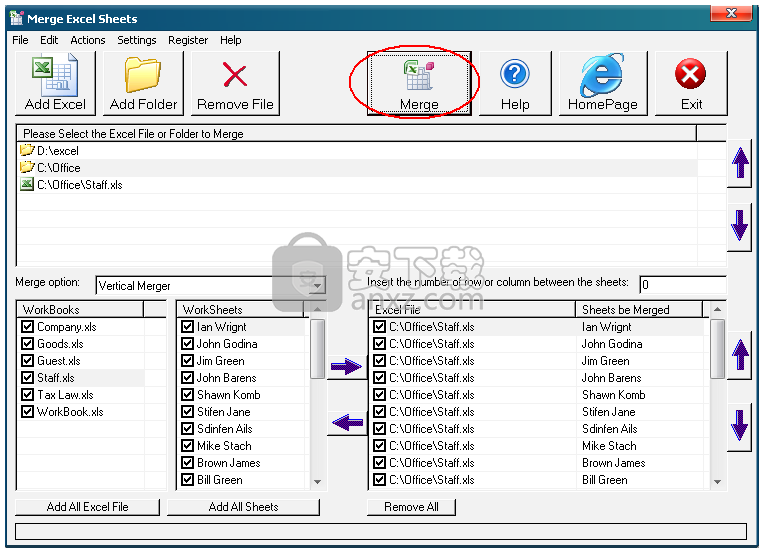Viewport: 761px width, 548px height.
Task: Move merged sheet down with arrow
Action: click(x=740, y=425)
